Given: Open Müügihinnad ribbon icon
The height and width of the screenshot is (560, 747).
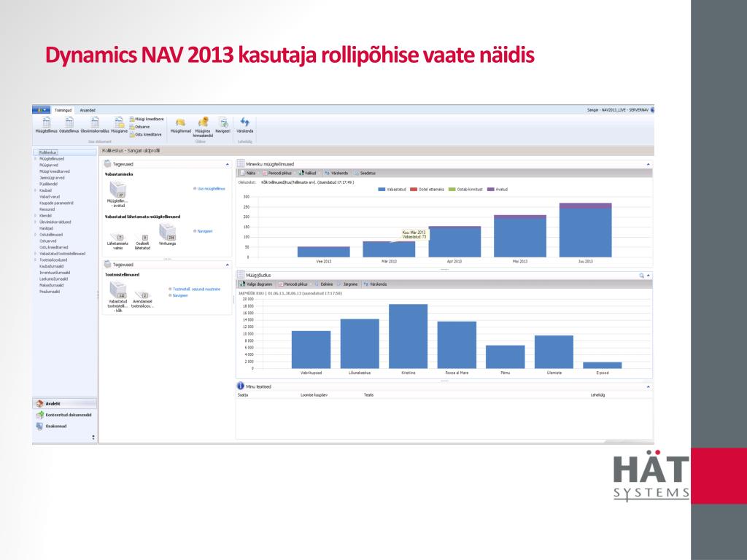Looking at the screenshot, I should (x=181, y=125).
